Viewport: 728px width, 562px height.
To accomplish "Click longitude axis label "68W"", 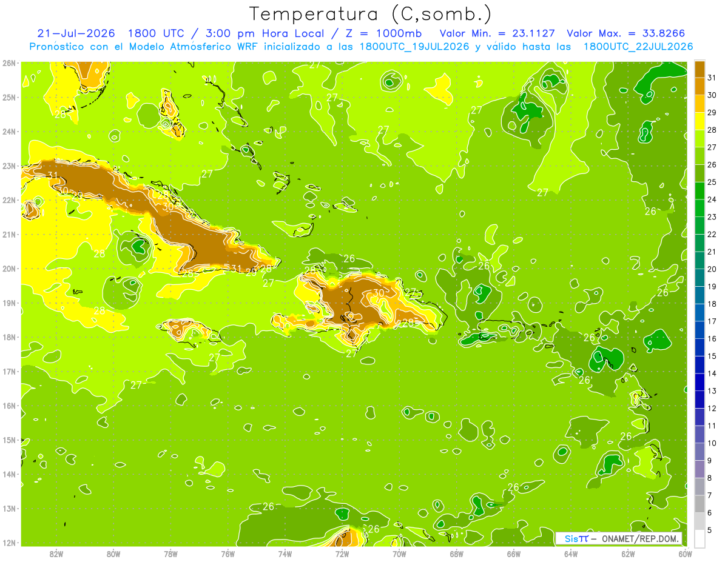I will tap(457, 554).
